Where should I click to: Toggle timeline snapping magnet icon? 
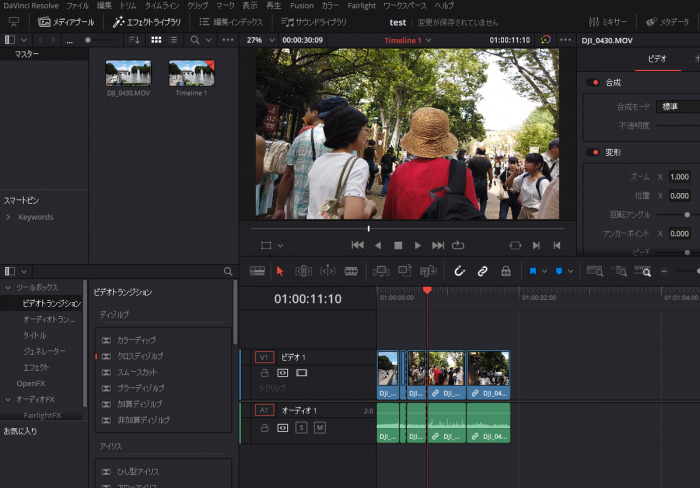tap(459, 271)
